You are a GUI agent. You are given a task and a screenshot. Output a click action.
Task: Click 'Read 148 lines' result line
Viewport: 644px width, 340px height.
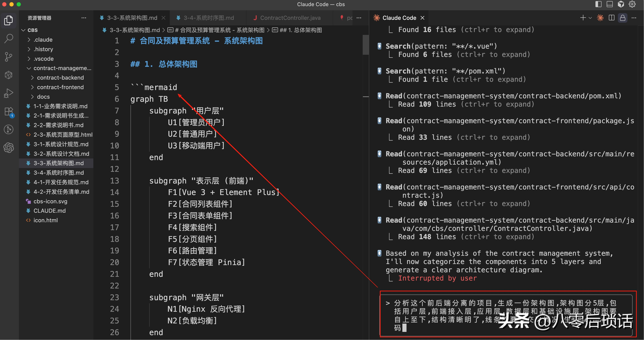(466, 237)
